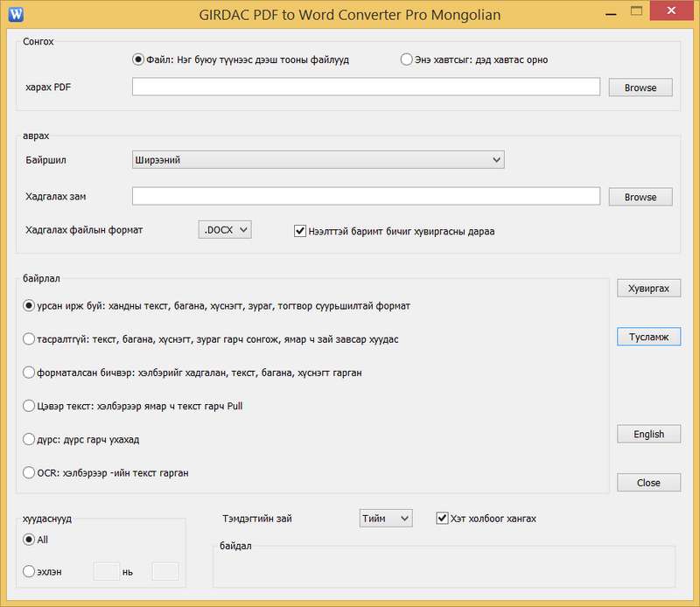Toggle Хэт холбоог хангах checkbox
This screenshot has width=700, height=607.
point(442,519)
